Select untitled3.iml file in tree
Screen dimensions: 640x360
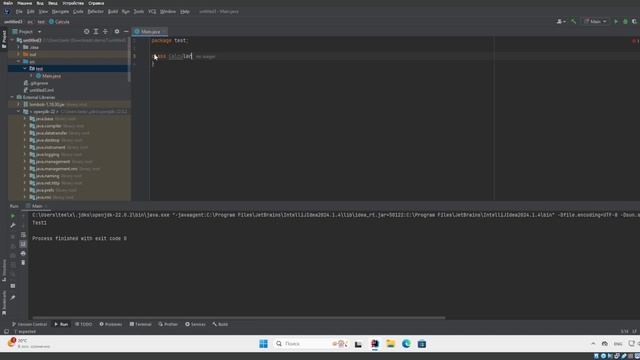click(x=41, y=90)
